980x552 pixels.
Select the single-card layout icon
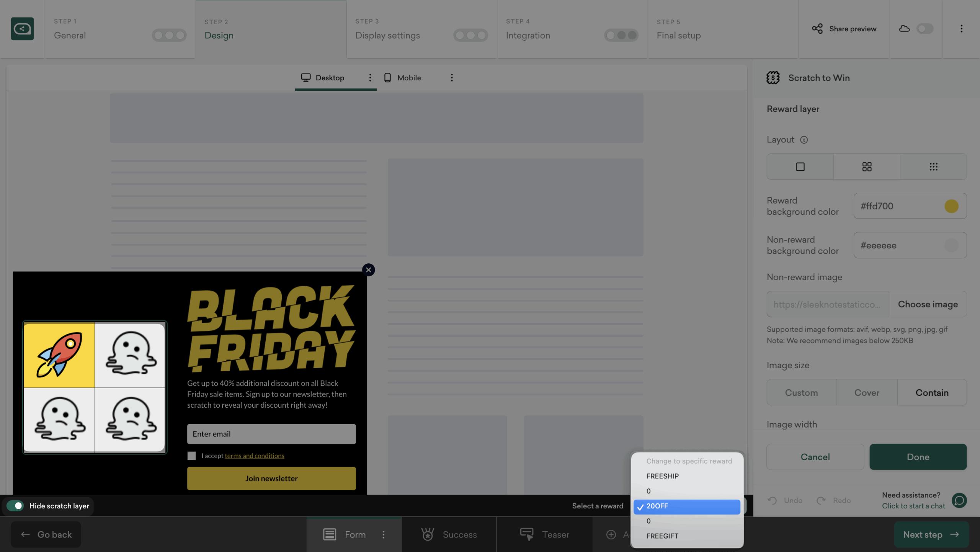click(x=800, y=167)
